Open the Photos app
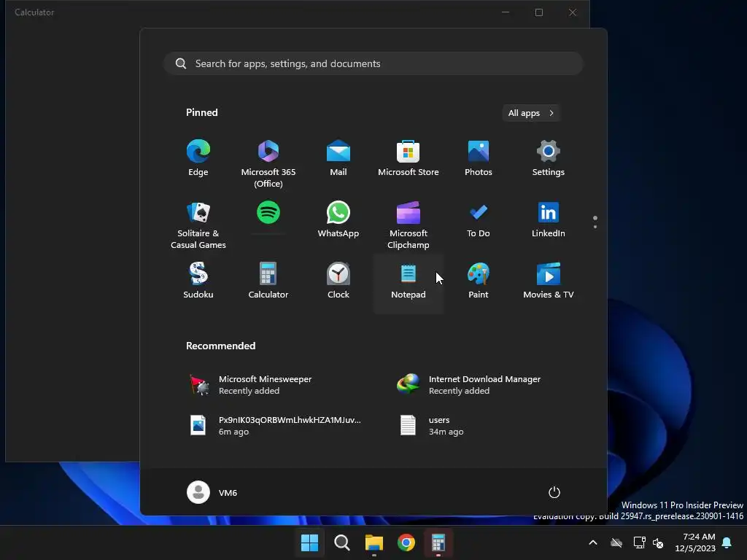This screenshot has height=560, width=747. pyautogui.click(x=479, y=159)
